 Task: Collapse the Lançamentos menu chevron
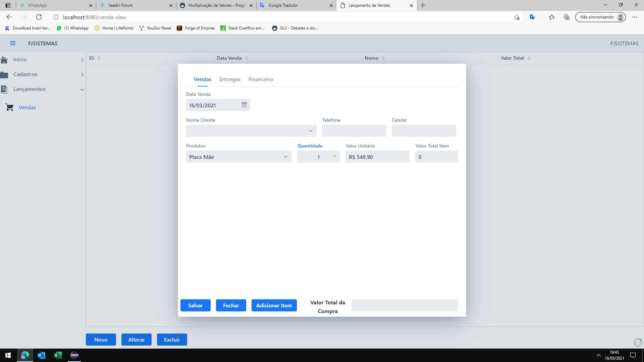[82, 89]
